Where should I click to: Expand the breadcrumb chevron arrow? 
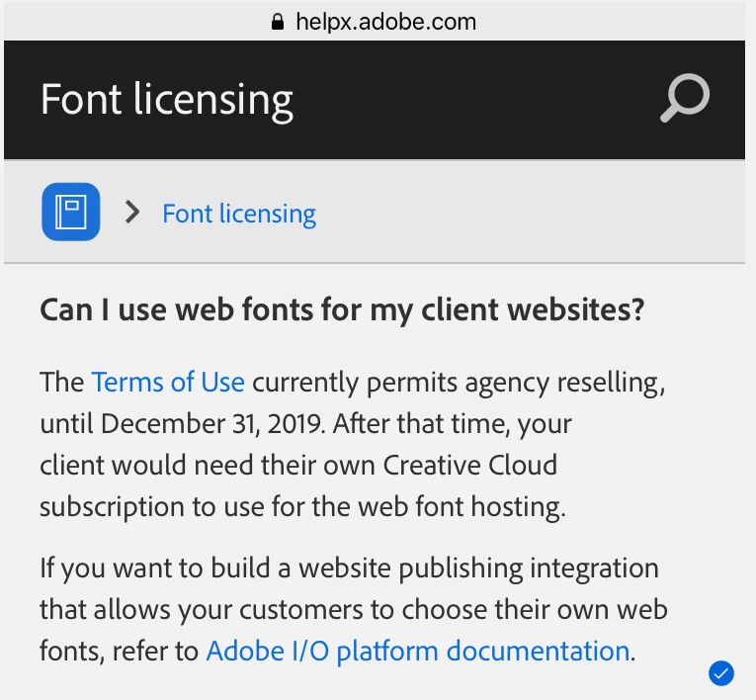click(x=132, y=213)
